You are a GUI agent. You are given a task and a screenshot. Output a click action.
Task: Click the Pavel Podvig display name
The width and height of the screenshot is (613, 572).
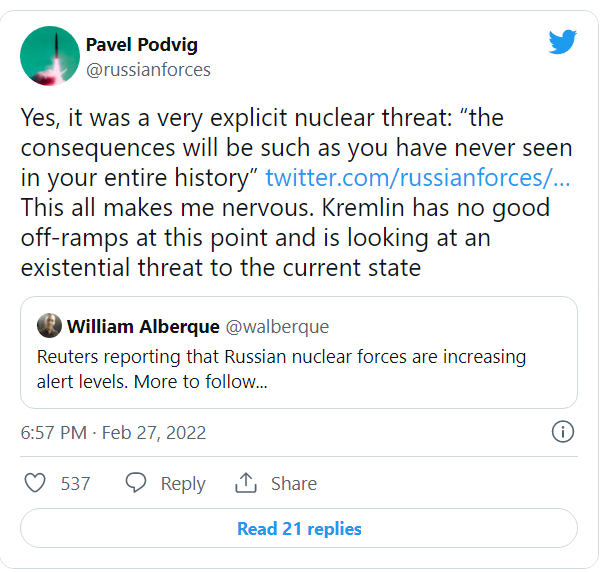(x=142, y=44)
